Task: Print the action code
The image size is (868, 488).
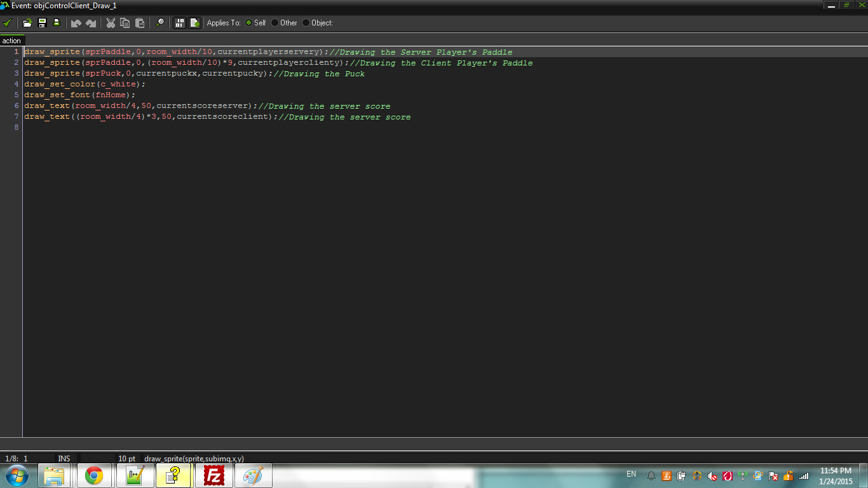Action: [x=56, y=23]
